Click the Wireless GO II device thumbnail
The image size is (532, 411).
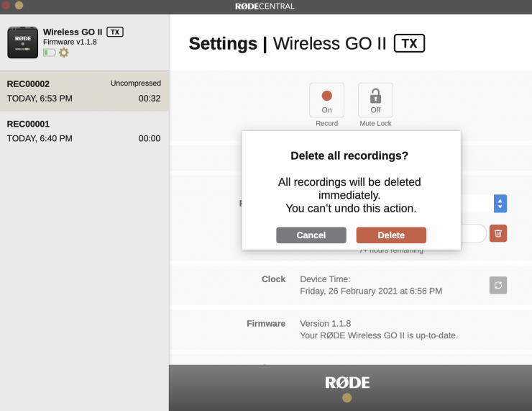[x=22, y=42]
